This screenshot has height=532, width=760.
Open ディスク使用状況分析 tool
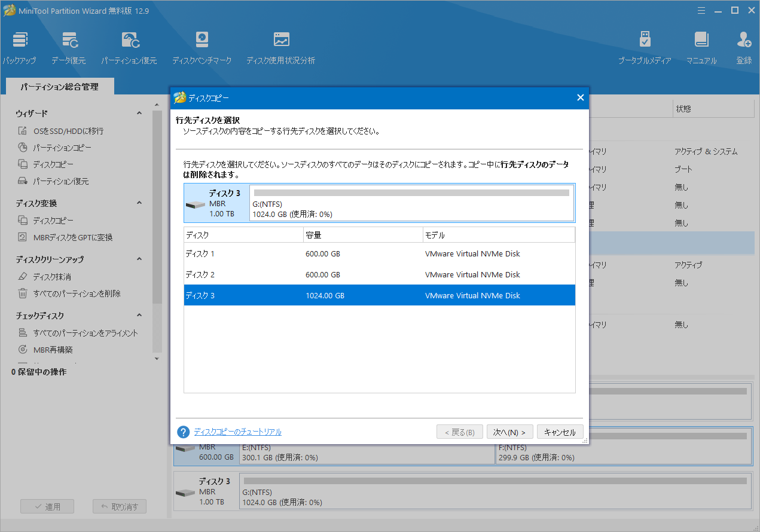point(280,48)
